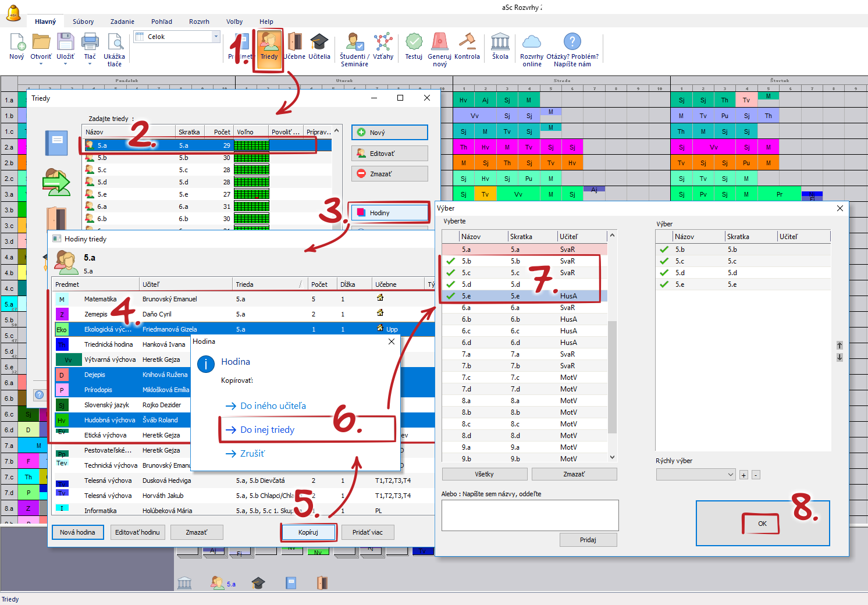
Task: Click Generuj nový generate icon
Action: 439,44
